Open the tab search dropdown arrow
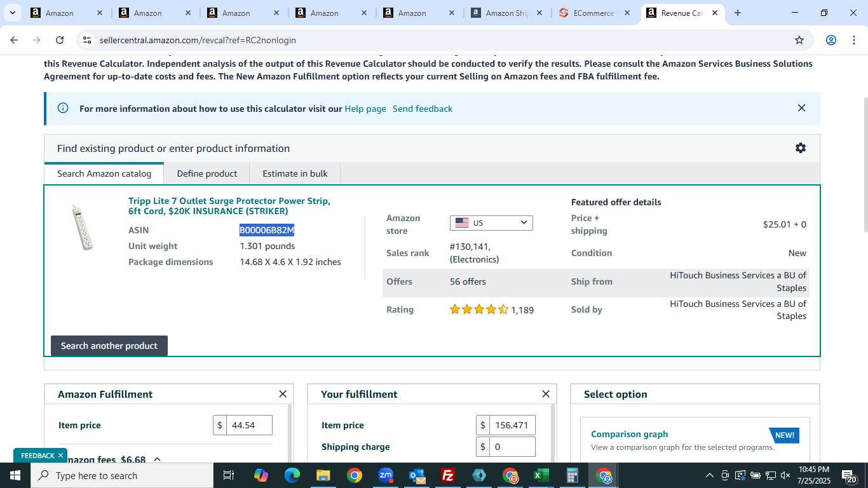This screenshot has height=488, width=868. (12, 13)
